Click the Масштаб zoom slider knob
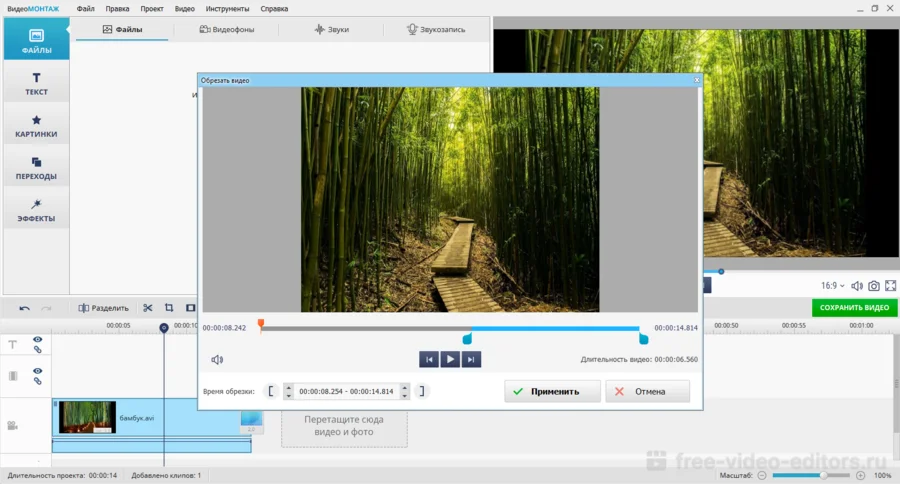The width and height of the screenshot is (900, 484). coord(823,475)
